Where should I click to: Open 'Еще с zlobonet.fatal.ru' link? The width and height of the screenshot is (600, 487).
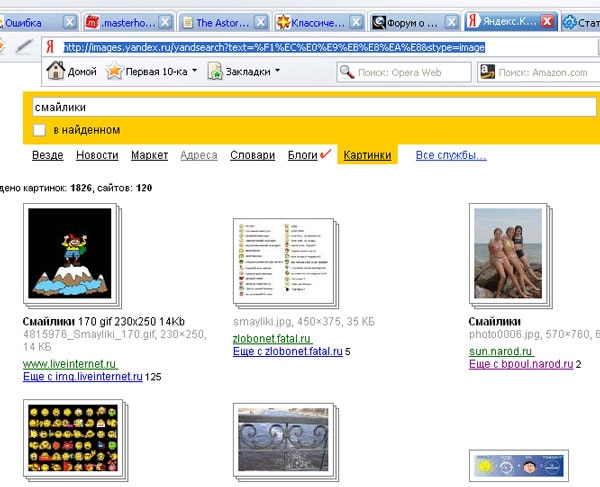pos(288,351)
